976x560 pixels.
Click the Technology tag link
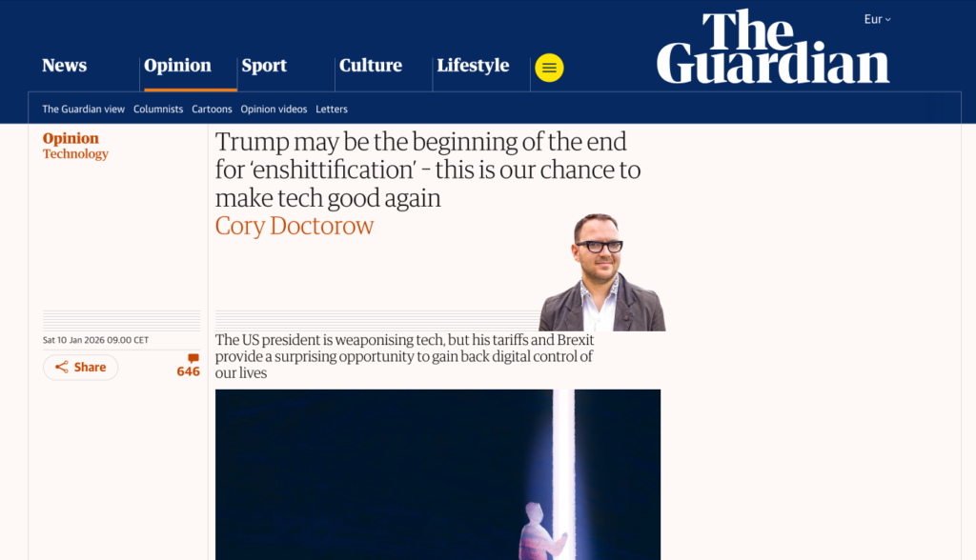click(75, 153)
